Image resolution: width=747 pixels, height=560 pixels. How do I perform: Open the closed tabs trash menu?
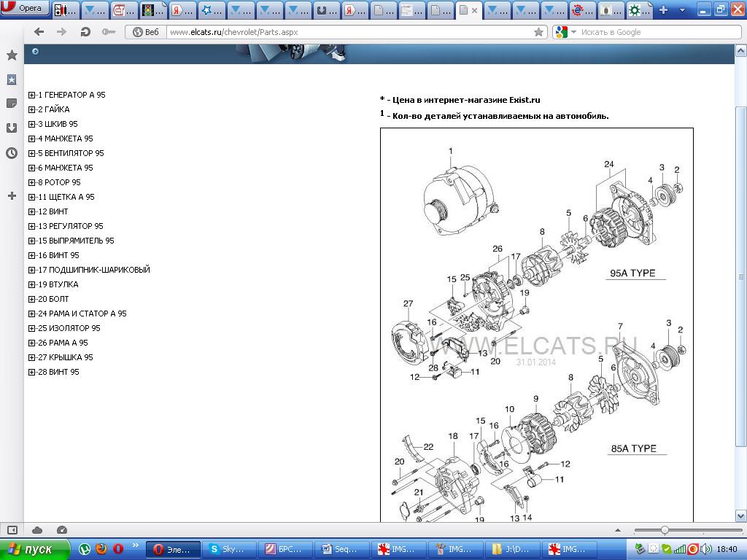(682, 9)
